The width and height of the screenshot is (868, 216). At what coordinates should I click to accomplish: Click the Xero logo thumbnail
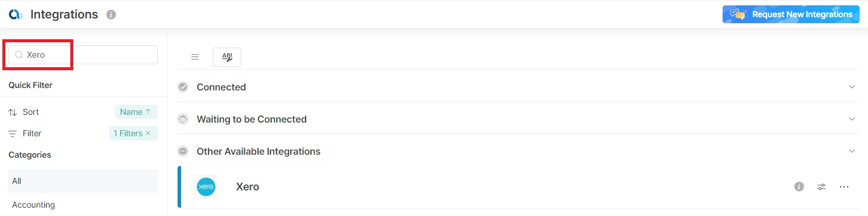pos(206,187)
